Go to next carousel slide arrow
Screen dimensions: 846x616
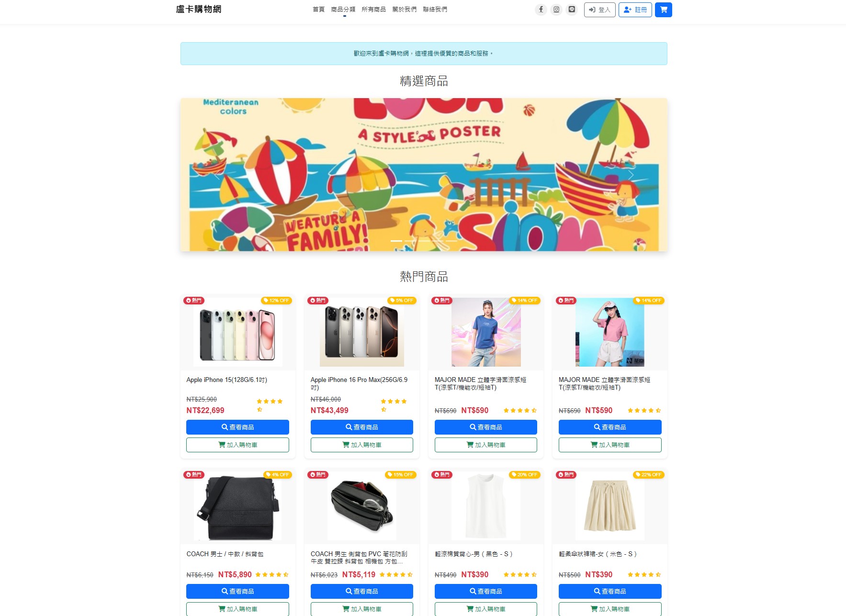(631, 175)
